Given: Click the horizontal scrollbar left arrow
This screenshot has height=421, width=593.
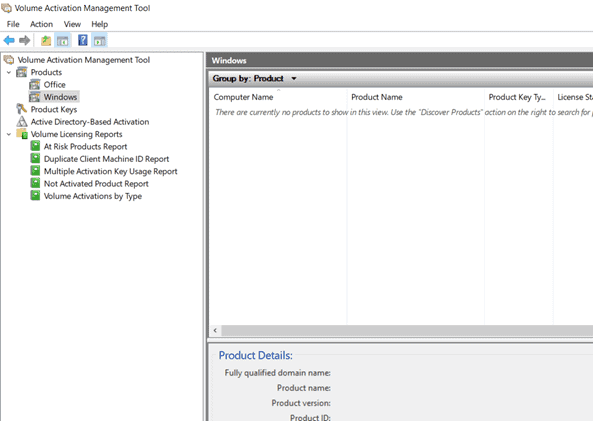Looking at the screenshot, I should pyautogui.click(x=215, y=330).
